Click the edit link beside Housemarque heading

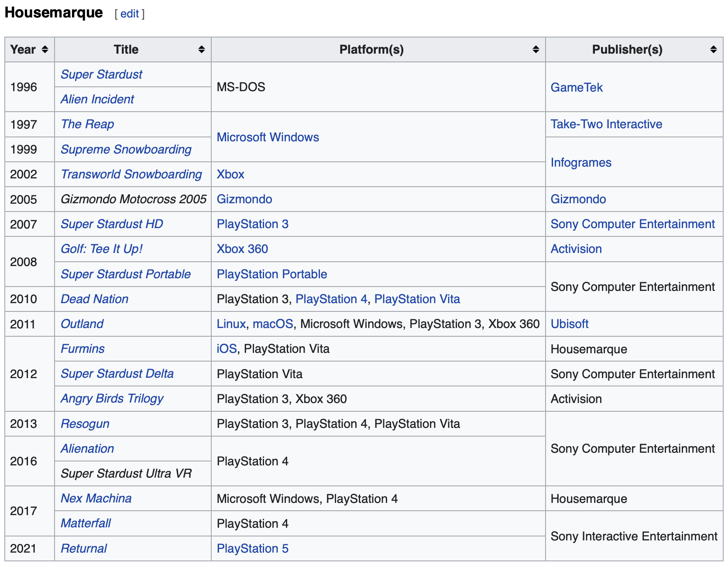[x=130, y=14]
